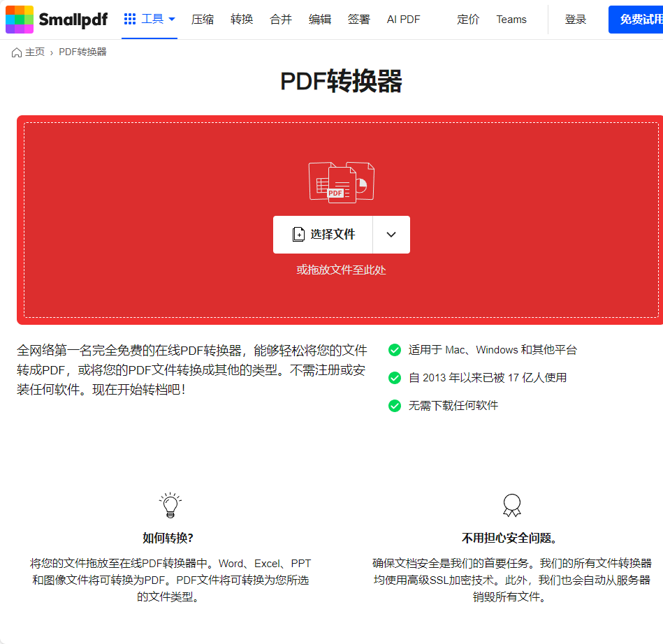Click the 不用担心安全问题。 heading

click(509, 538)
